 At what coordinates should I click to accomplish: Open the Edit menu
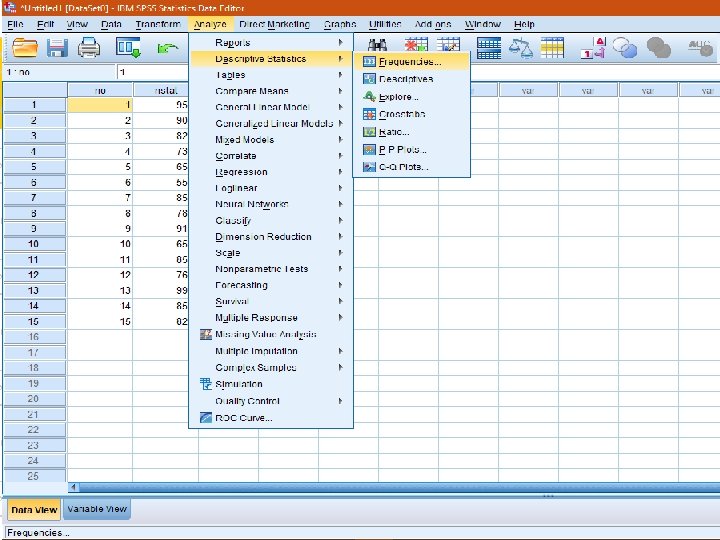click(45, 24)
